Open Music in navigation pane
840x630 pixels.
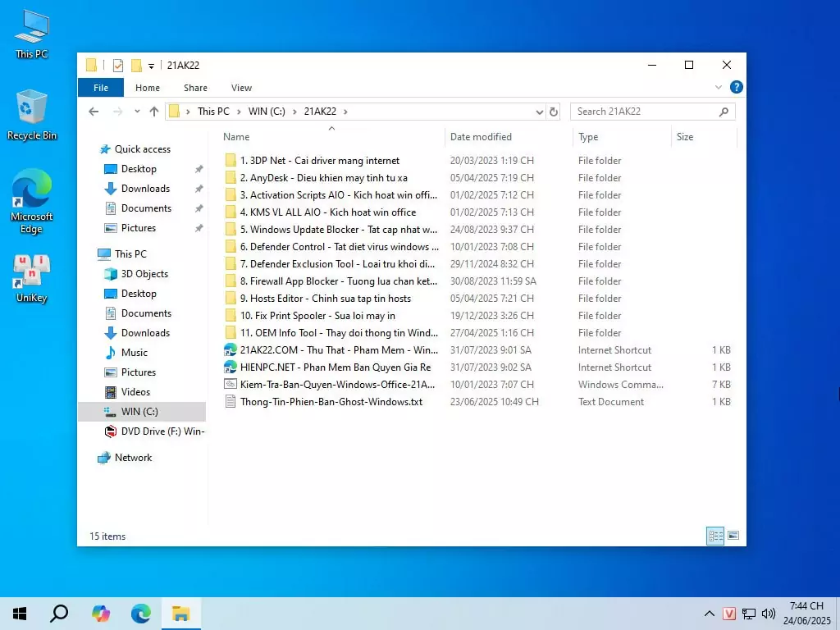click(x=134, y=353)
